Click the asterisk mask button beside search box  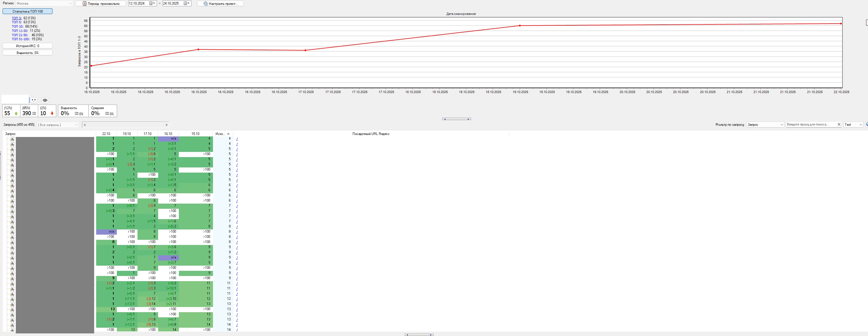click(34, 100)
